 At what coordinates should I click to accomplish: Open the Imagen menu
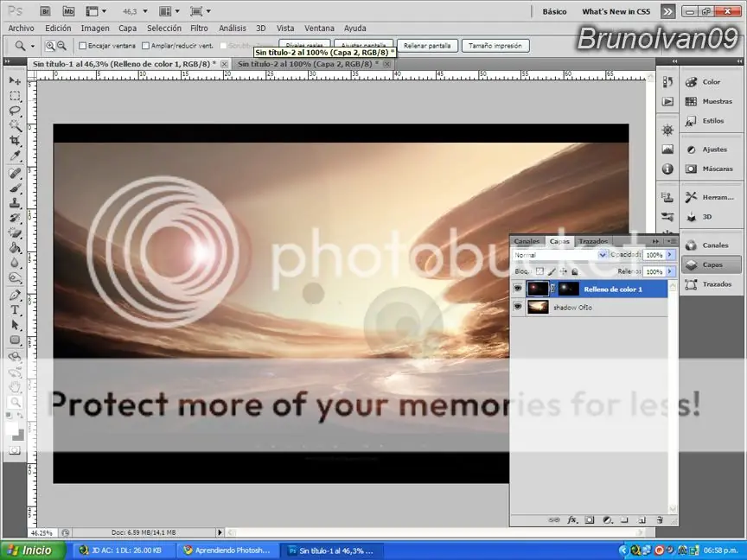tap(95, 29)
